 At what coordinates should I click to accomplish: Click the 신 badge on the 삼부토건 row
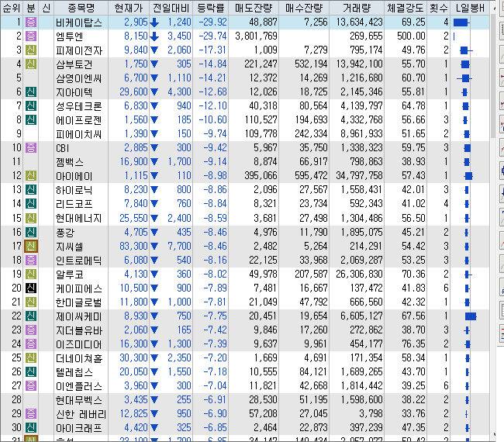31,64
